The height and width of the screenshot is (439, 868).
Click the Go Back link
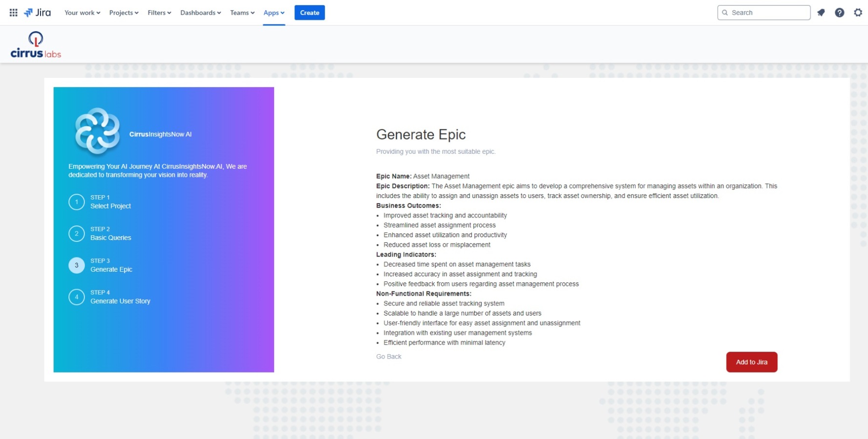[x=389, y=357]
